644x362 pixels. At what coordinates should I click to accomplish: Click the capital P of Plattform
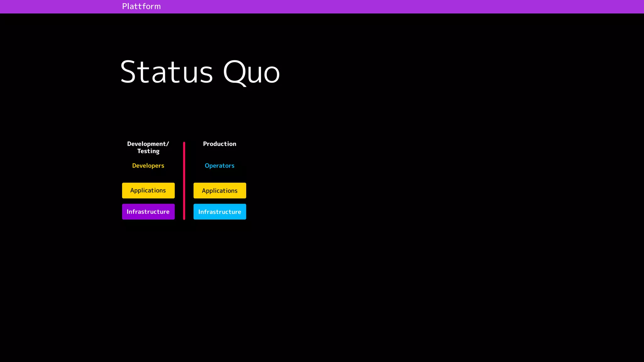pyautogui.click(x=125, y=6)
